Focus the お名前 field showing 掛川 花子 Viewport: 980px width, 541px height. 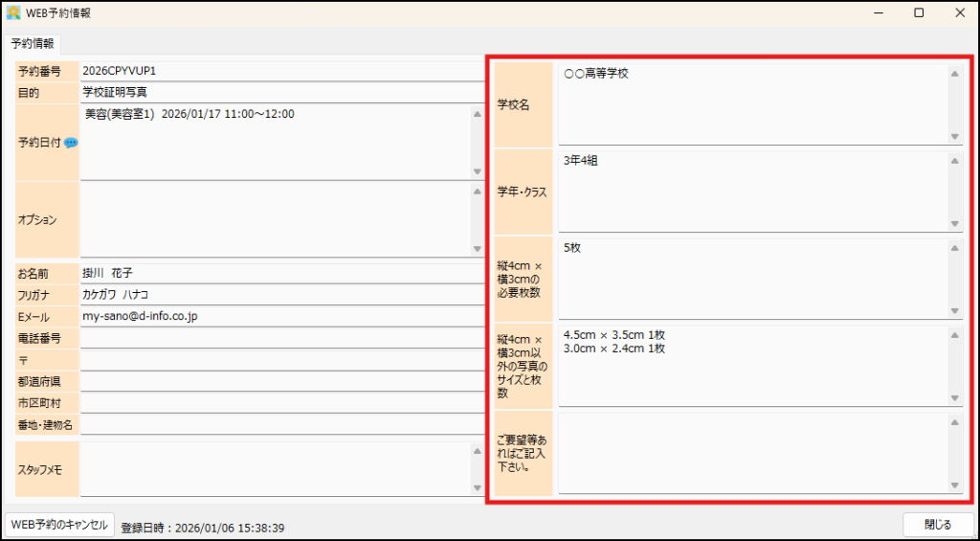coord(282,274)
